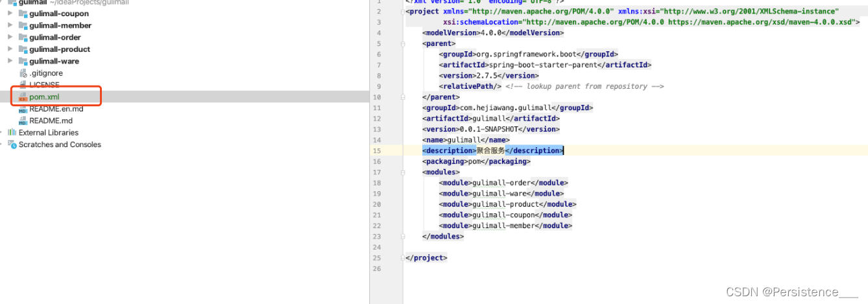Click the gulimall-order module folder icon
Image resolution: width=868 pixels, height=304 pixels.
coord(23,38)
